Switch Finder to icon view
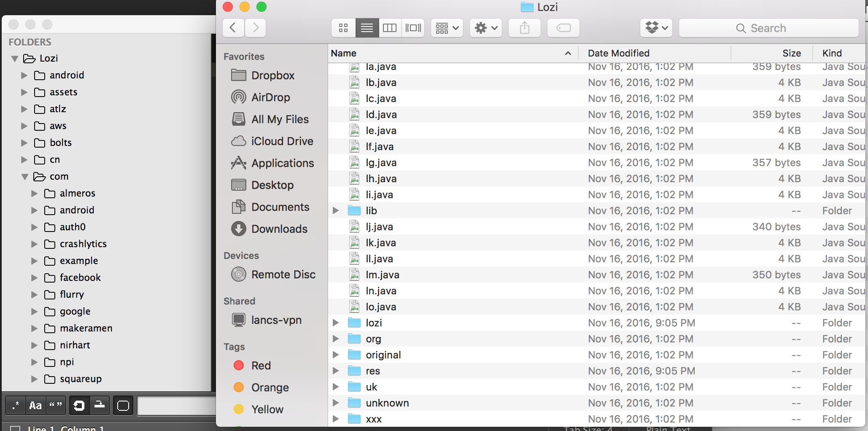868x431 pixels. click(x=343, y=28)
